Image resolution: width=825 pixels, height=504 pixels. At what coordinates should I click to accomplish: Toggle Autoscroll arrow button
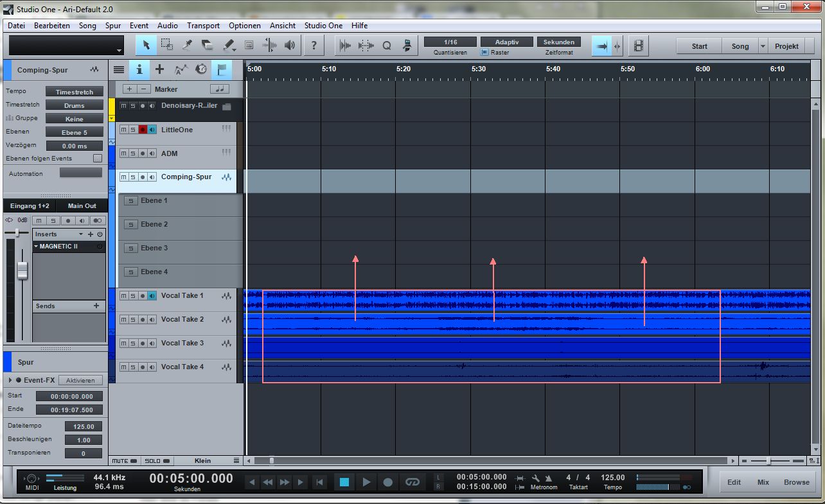point(602,46)
